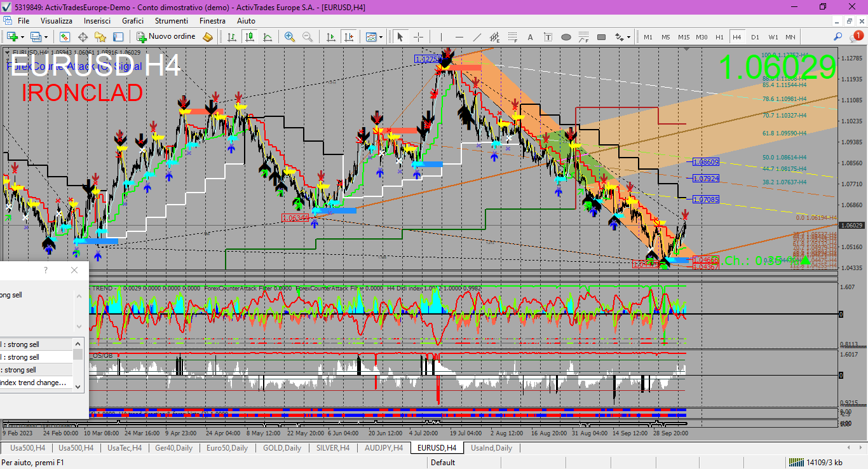
Task: Close the alert dialog with X
Action: click(x=74, y=270)
